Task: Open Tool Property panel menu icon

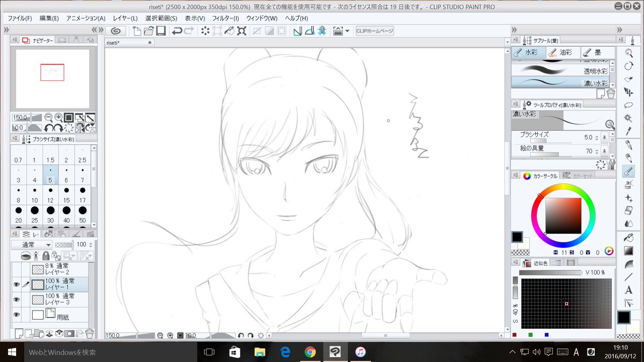Action: coord(516,104)
